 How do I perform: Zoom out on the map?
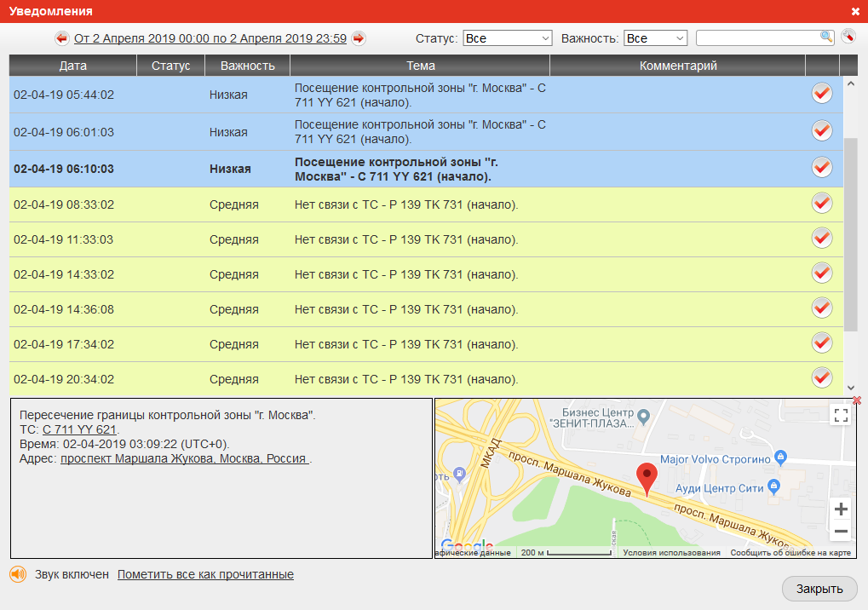841,532
